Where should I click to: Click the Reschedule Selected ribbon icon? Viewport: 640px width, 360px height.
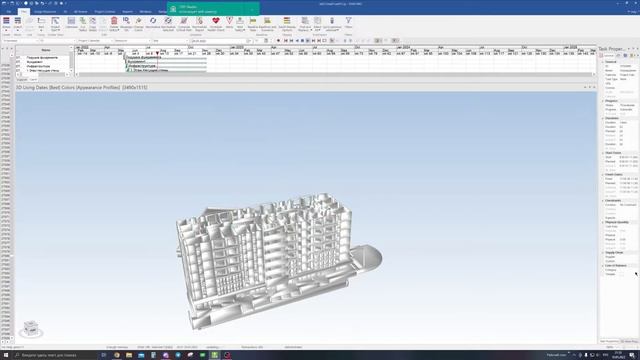168,24
